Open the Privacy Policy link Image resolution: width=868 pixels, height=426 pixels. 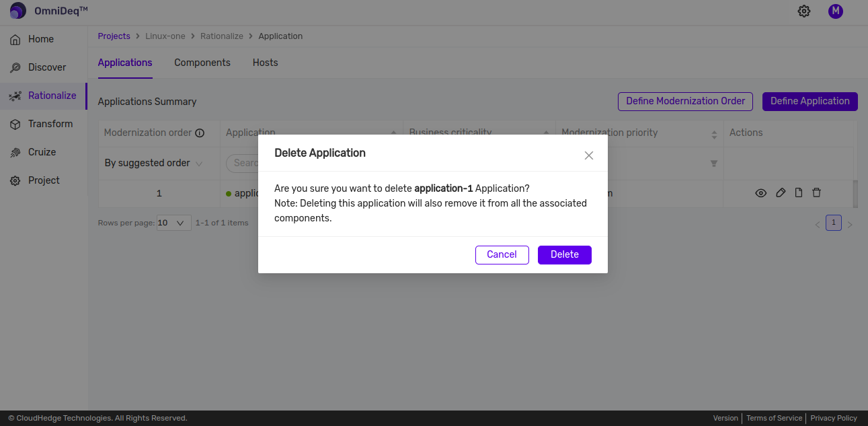coord(834,419)
